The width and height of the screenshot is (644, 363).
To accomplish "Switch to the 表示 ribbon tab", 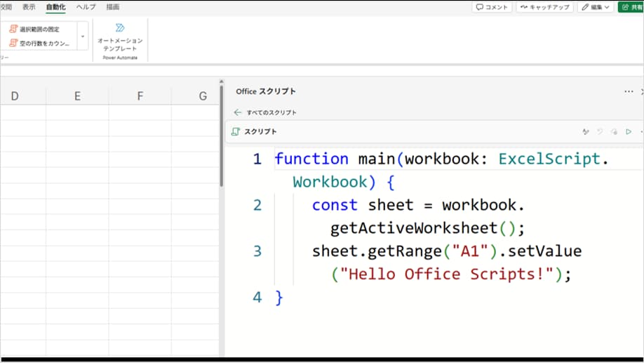I will tap(29, 7).
